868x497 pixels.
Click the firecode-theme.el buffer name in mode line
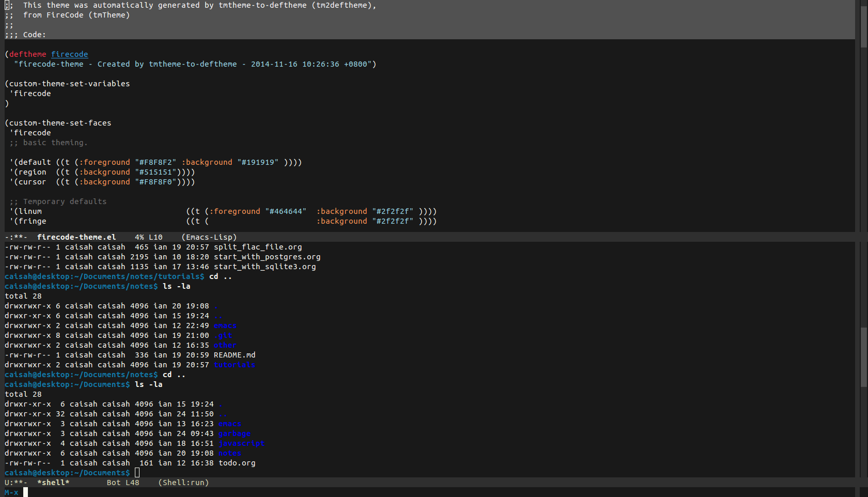click(76, 237)
